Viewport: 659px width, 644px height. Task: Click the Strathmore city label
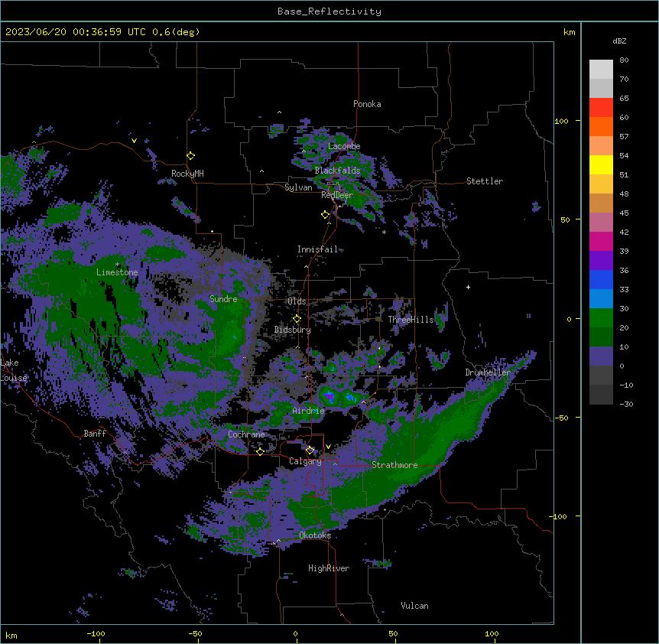(x=394, y=465)
